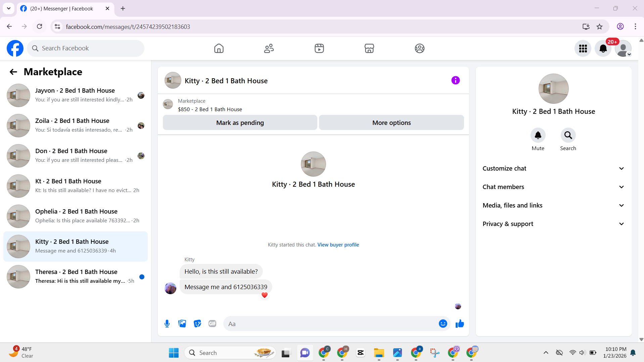Open the purple conversation information icon
The width and height of the screenshot is (644, 362).
[456, 80]
